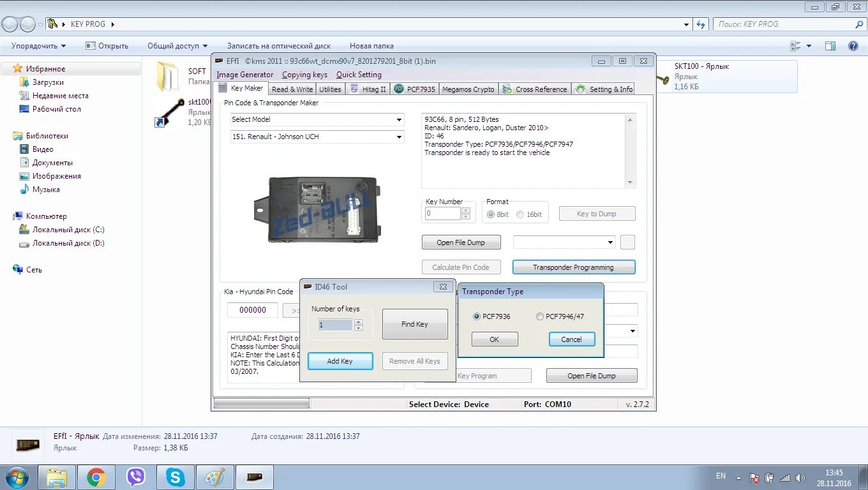Open Изображения library in the sidebar
Image resolution: width=868 pixels, height=490 pixels.
point(56,176)
